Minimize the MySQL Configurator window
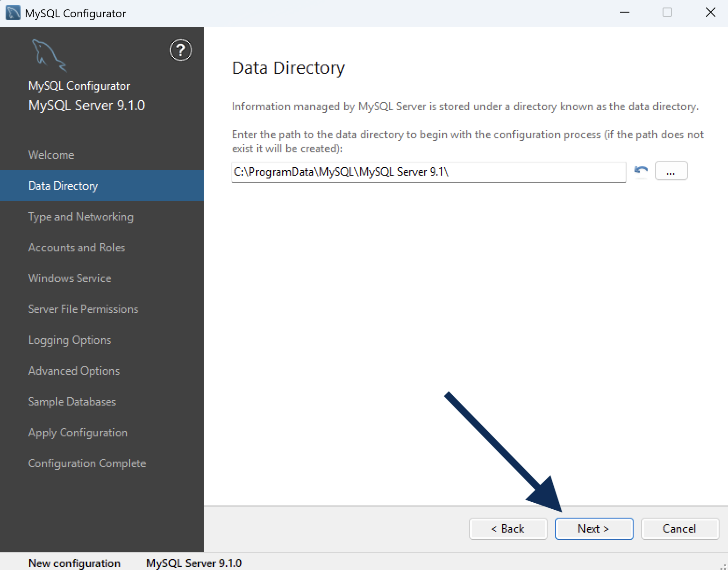The width and height of the screenshot is (728, 570). [625, 13]
